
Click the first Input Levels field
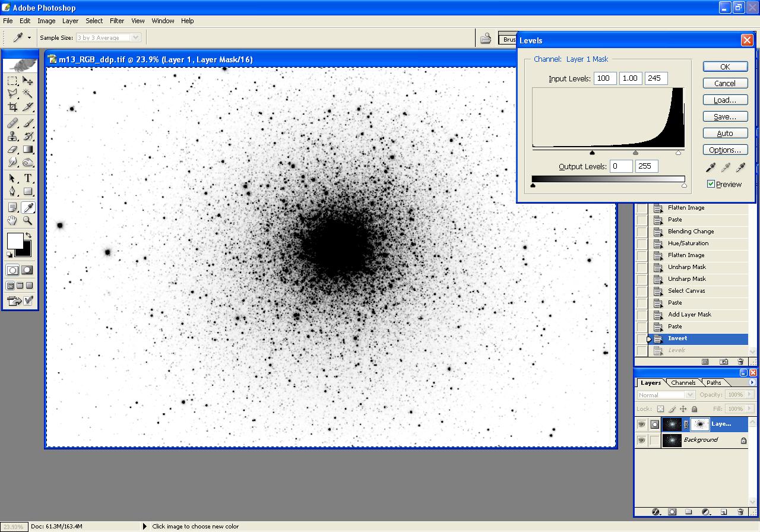(x=604, y=78)
